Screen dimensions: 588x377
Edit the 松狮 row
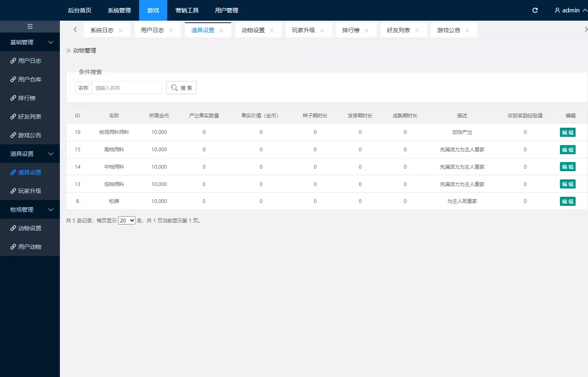[567, 201]
